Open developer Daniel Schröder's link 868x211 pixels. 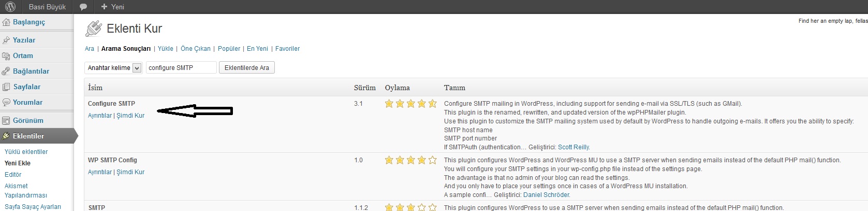(546, 195)
